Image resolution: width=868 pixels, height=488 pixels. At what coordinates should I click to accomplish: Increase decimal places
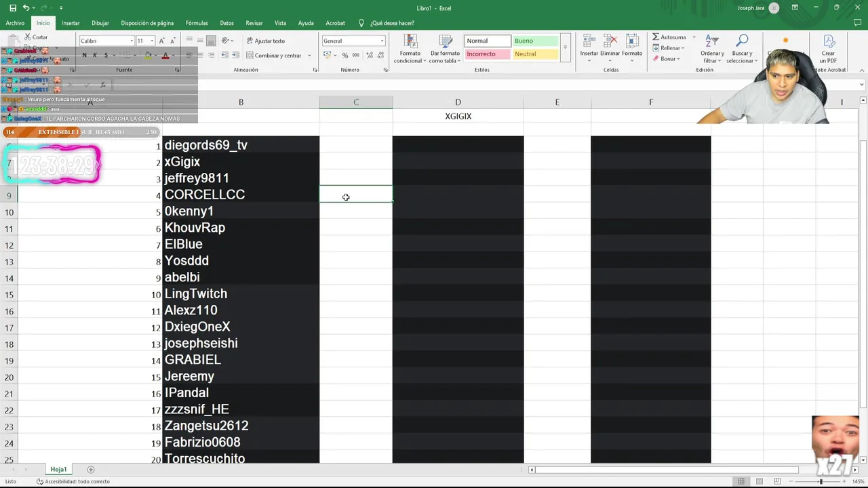tap(370, 56)
